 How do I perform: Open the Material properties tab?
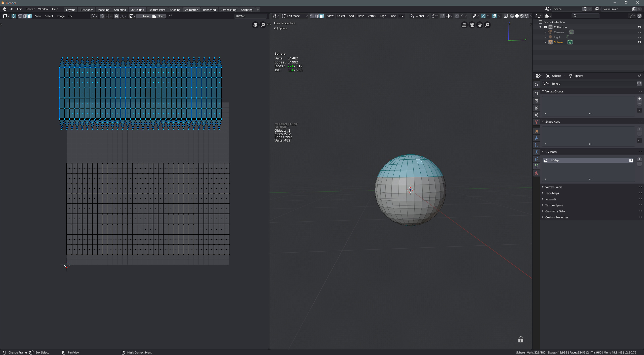click(x=537, y=173)
